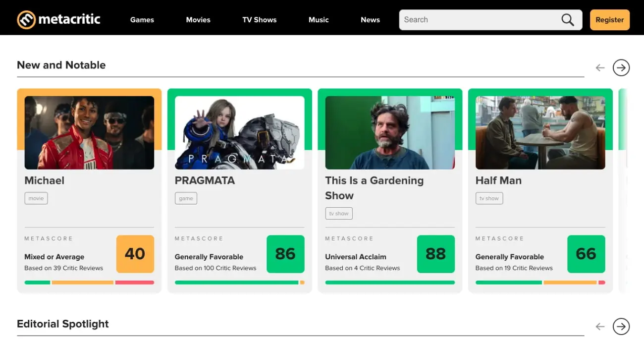Click the green 86 Metascore badge for PRAGMATA

[x=285, y=254]
